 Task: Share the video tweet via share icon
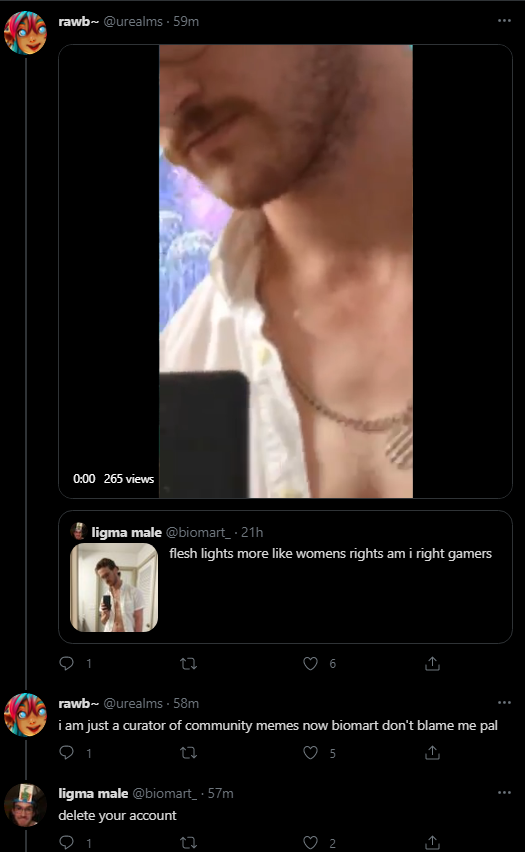coord(432,663)
